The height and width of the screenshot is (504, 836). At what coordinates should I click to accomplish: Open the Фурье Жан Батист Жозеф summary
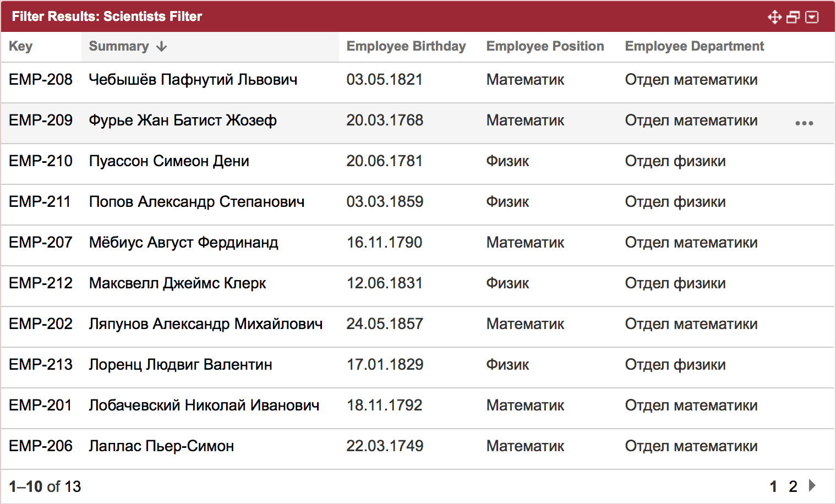click(183, 120)
